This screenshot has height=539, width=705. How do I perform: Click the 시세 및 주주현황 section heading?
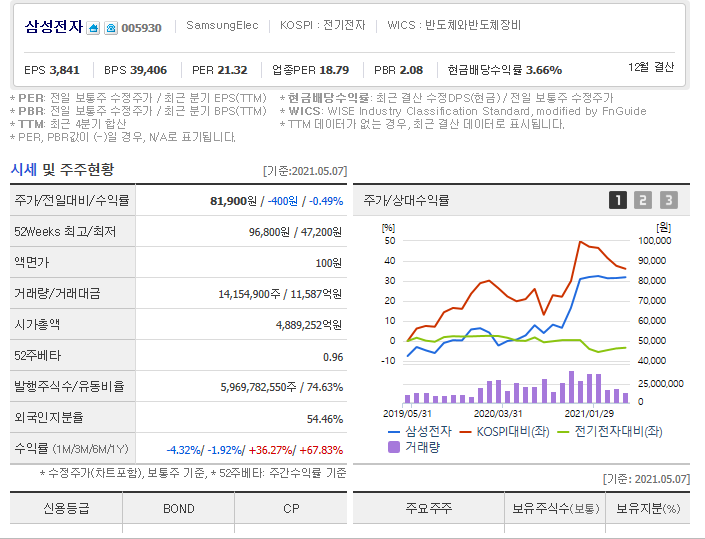[x=62, y=169]
